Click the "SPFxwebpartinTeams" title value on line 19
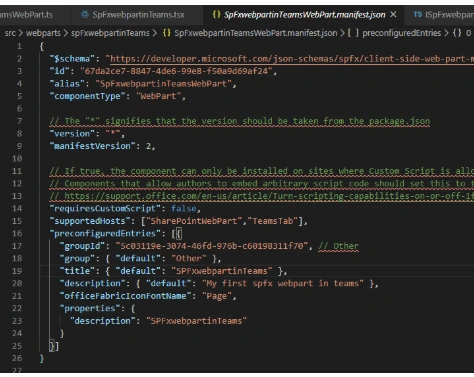Image resolution: width=474 pixels, height=377 pixels. pos(222,271)
